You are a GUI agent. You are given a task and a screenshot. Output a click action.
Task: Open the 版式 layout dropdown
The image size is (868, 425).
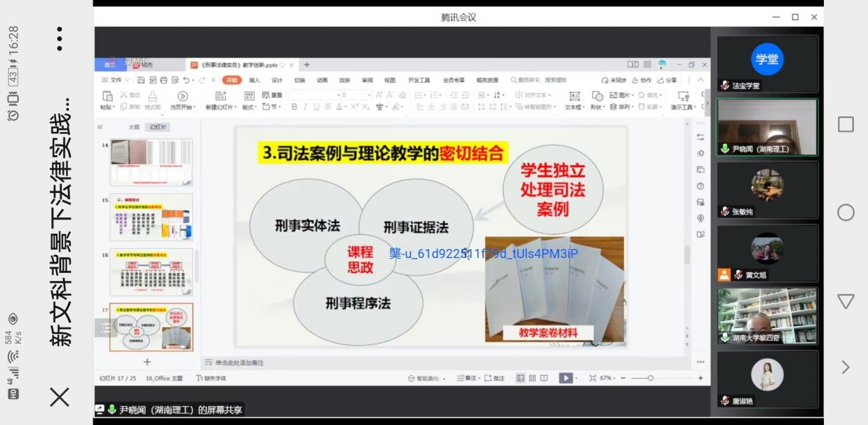point(250,107)
